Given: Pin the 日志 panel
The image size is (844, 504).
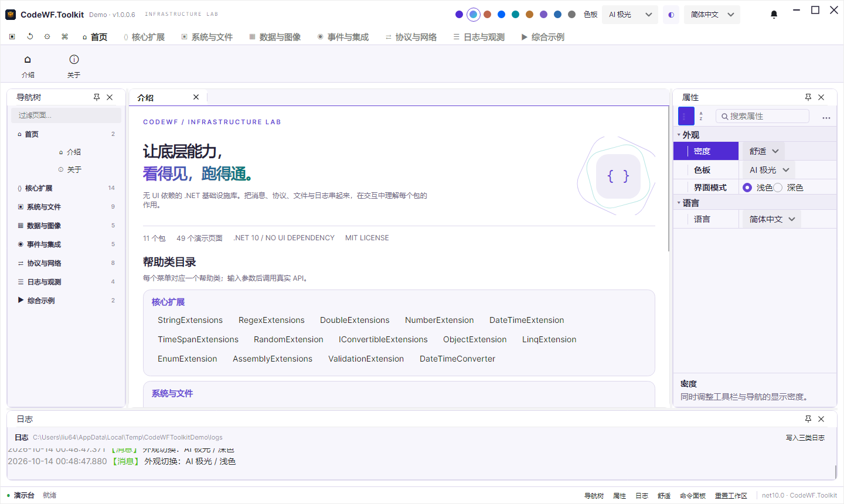Looking at the screenshot, I should (x=808, y=419).
